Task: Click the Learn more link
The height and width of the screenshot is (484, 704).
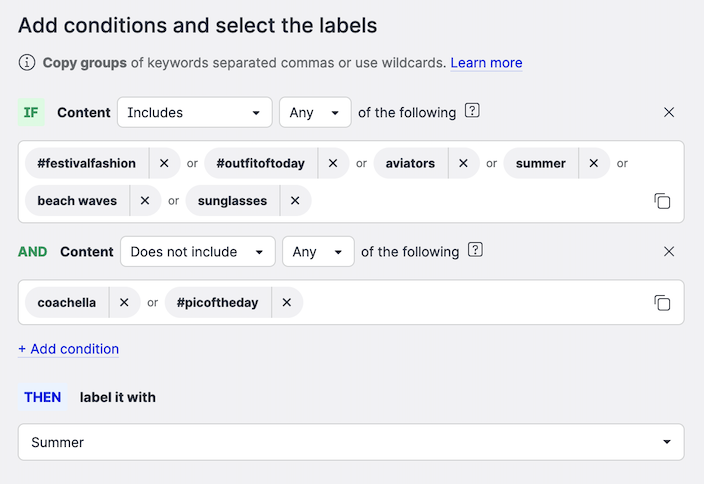Action: (x=486, y=63)
